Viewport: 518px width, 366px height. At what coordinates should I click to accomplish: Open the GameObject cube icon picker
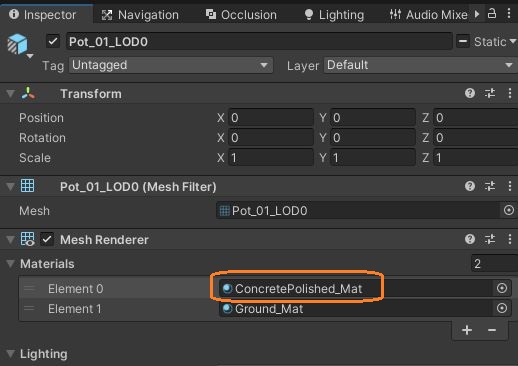[18, 44]
